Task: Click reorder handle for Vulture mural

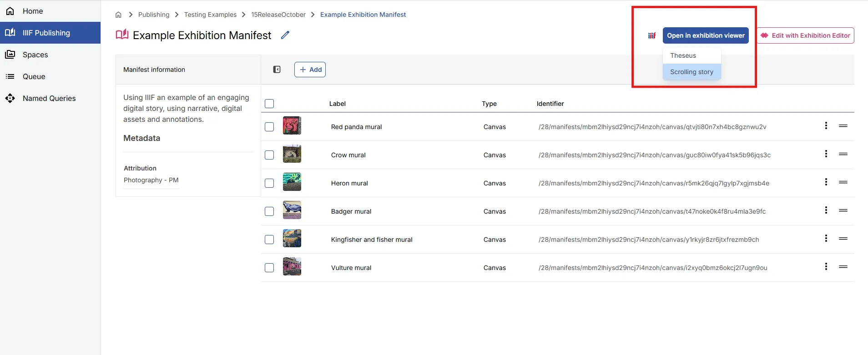Action: 843,267
